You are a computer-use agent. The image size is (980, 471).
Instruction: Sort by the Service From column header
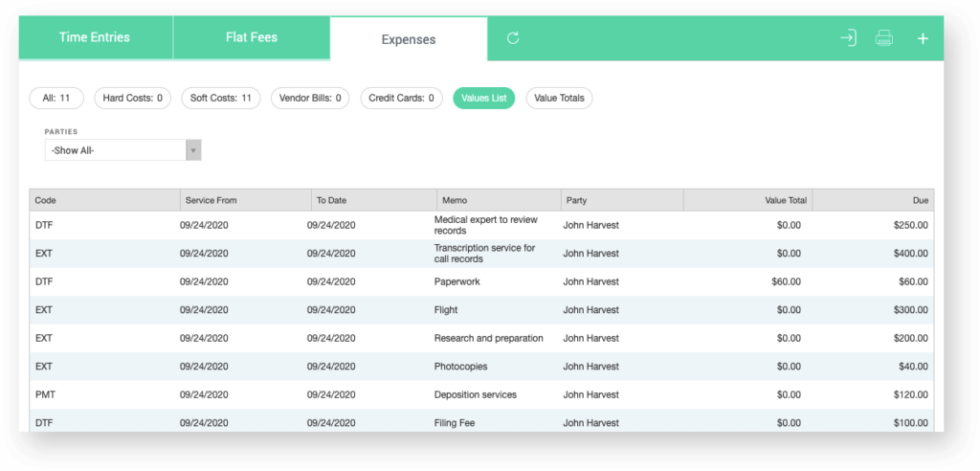click(x=246, y=201)
